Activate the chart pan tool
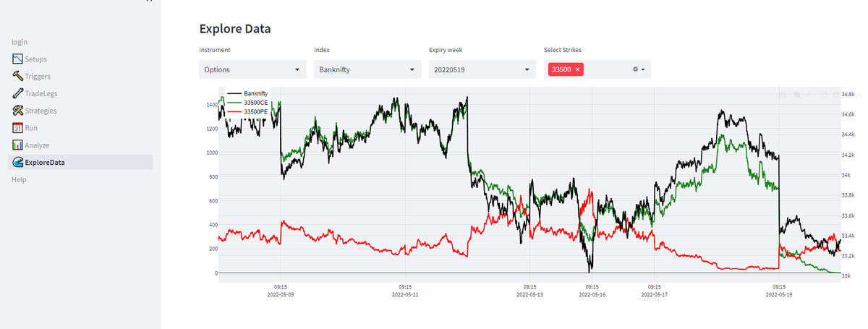 [x=810, y=95]
